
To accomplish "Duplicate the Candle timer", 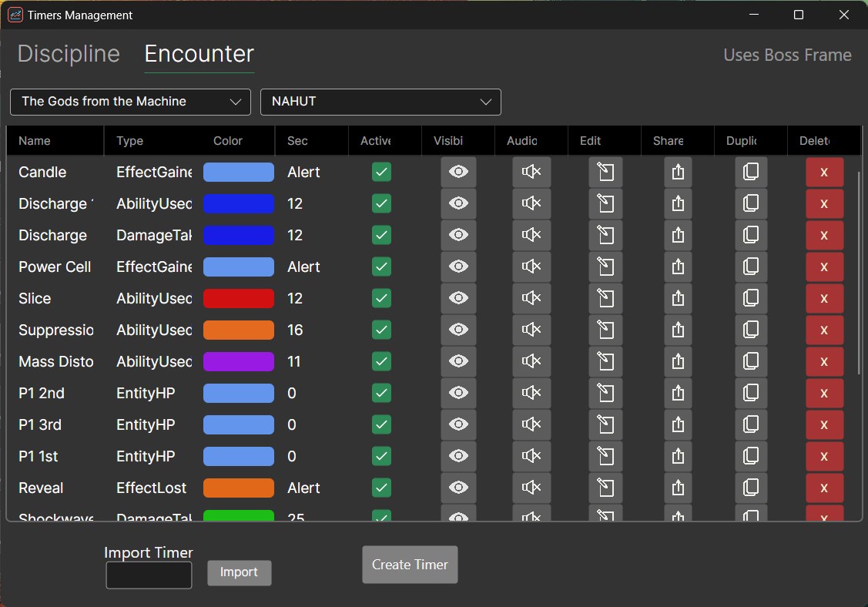I will tap(751, 172).
